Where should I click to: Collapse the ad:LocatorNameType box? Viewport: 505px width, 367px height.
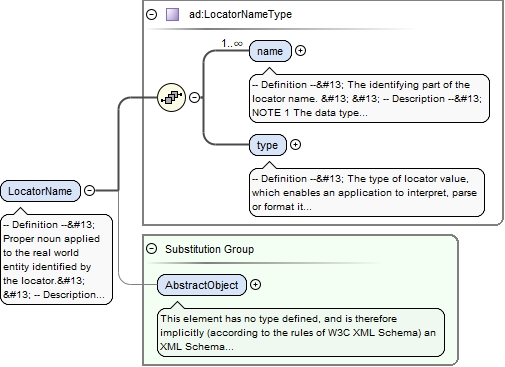tap(151, 14)
